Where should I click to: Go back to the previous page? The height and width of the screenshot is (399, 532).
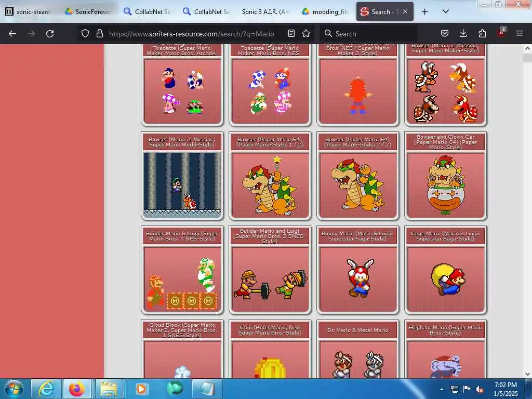point(12,34)
